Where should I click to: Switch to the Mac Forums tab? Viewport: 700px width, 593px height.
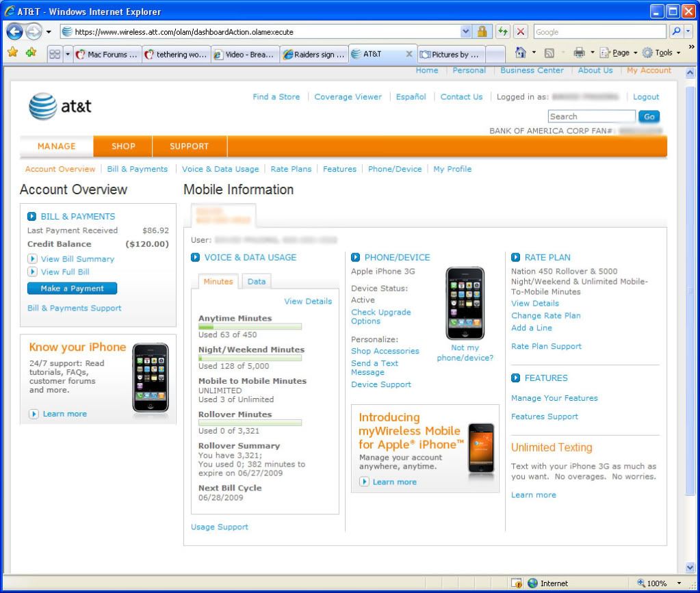point(107,55)
